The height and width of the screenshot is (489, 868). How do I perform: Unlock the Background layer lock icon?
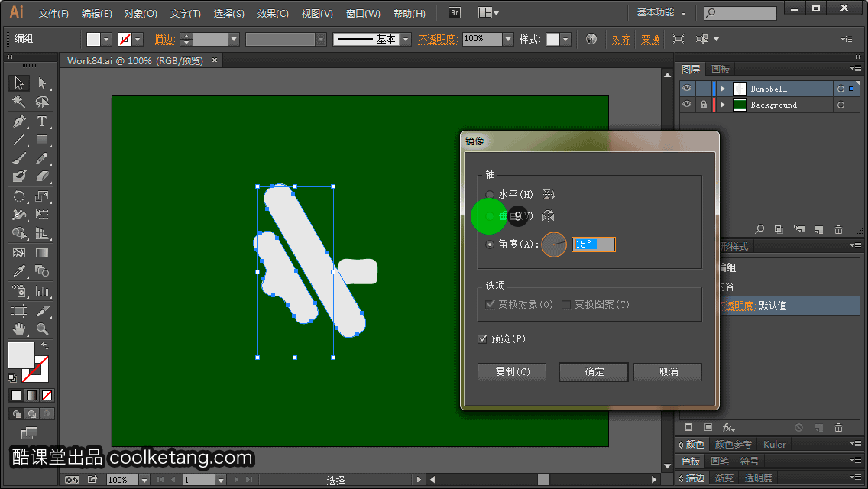tap(704, 105)
